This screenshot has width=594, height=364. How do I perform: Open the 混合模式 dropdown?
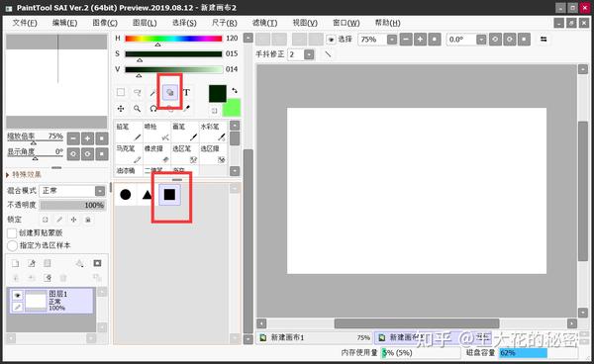pos(72,191)
